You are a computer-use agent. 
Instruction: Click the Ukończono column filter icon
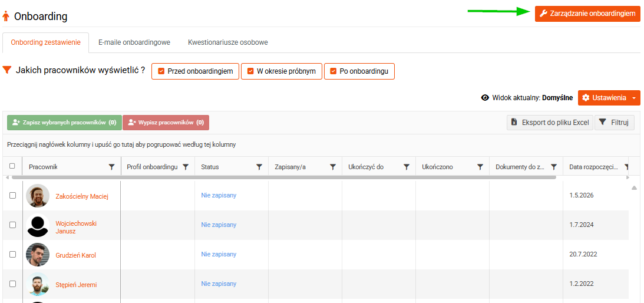tap(480, 167)
